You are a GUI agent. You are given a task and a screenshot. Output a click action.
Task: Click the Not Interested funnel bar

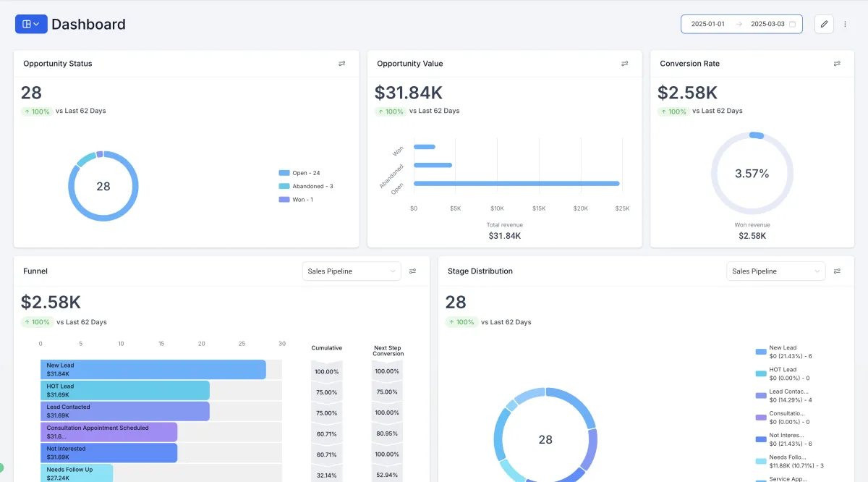[x=109, y=453]
